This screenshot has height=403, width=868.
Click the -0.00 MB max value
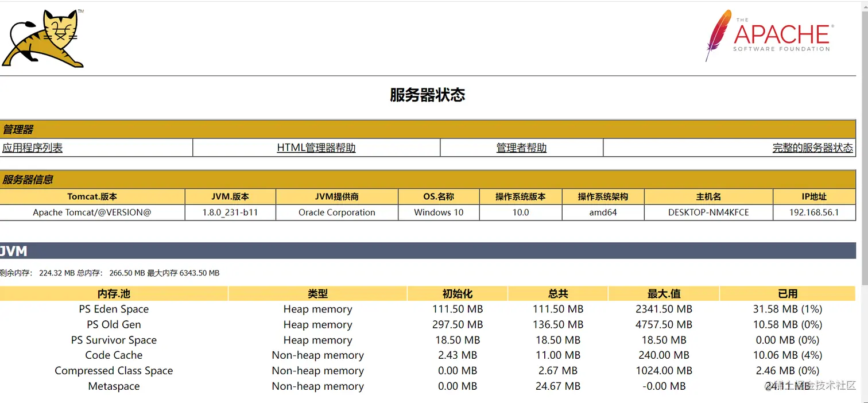tap(664, 386)
